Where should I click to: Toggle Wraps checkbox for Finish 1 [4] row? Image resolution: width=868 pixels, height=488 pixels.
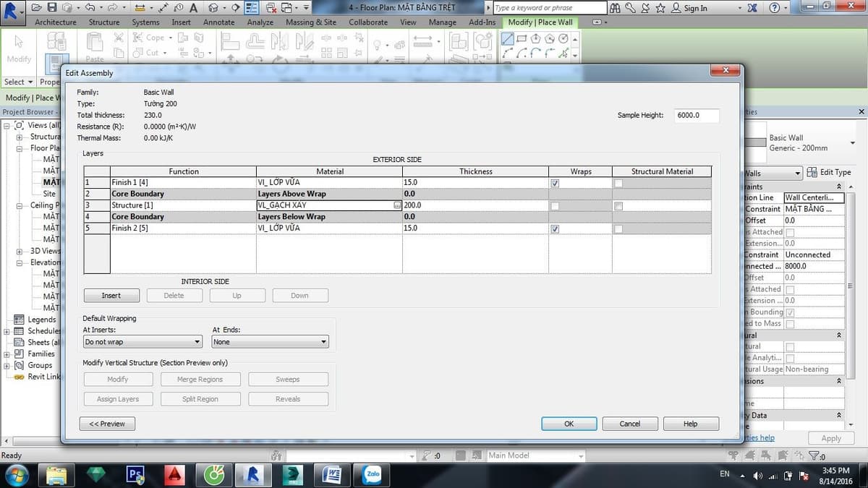pyautogui.click(x=555, y=183)
